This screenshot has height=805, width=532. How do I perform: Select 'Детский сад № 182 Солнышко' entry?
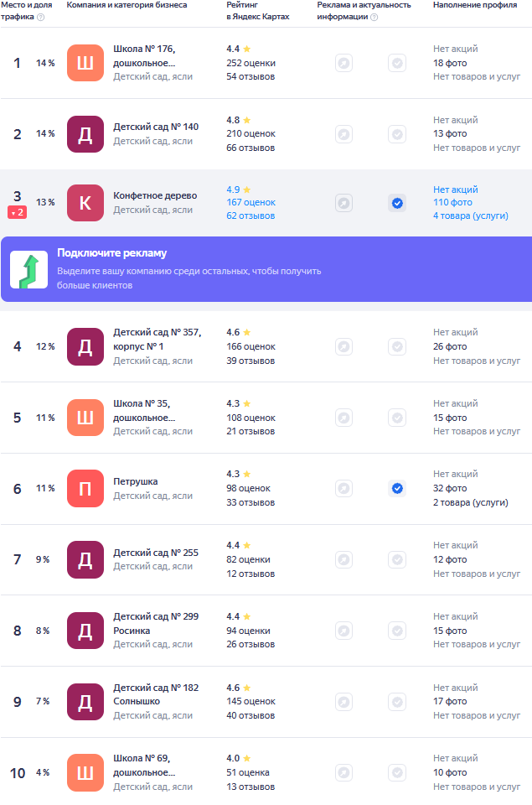click(x=156, y=693)
